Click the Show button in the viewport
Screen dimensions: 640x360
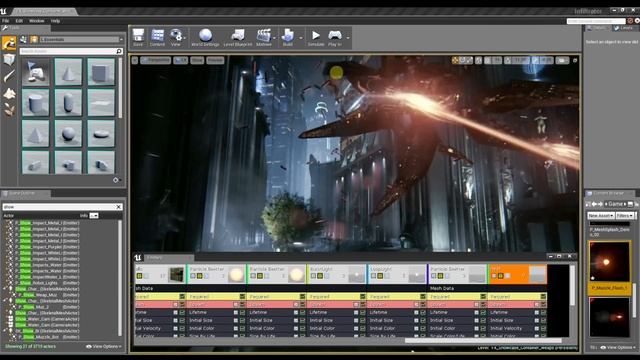click(x=197, y=60)
